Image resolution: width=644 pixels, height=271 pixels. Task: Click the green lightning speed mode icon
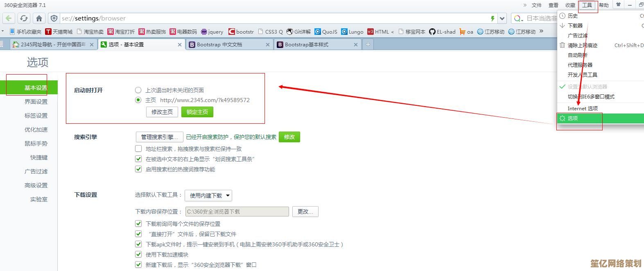[x=493, y=18]
